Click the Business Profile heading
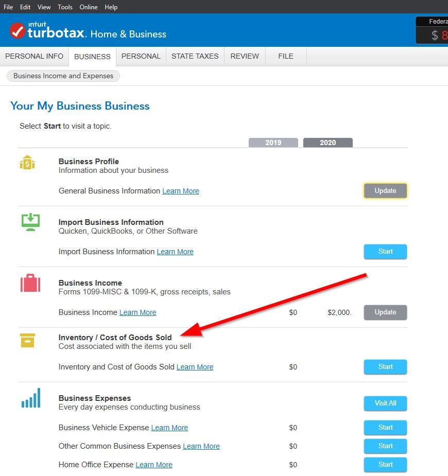Image resolution: width=448 pixels, height=476 pixels. pyautogui.click(x=89, y=162)
